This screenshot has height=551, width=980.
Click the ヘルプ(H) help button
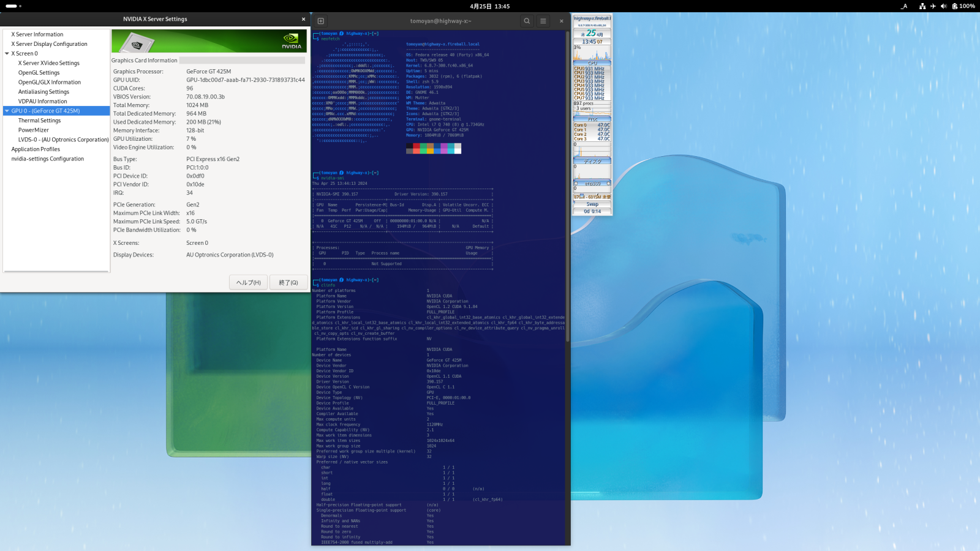(x=249, y=282)
